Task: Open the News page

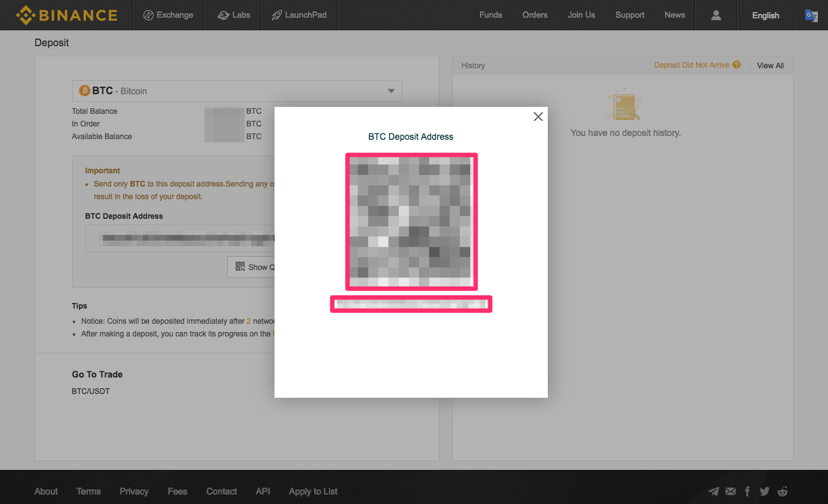Action: [x=675, y=15]
